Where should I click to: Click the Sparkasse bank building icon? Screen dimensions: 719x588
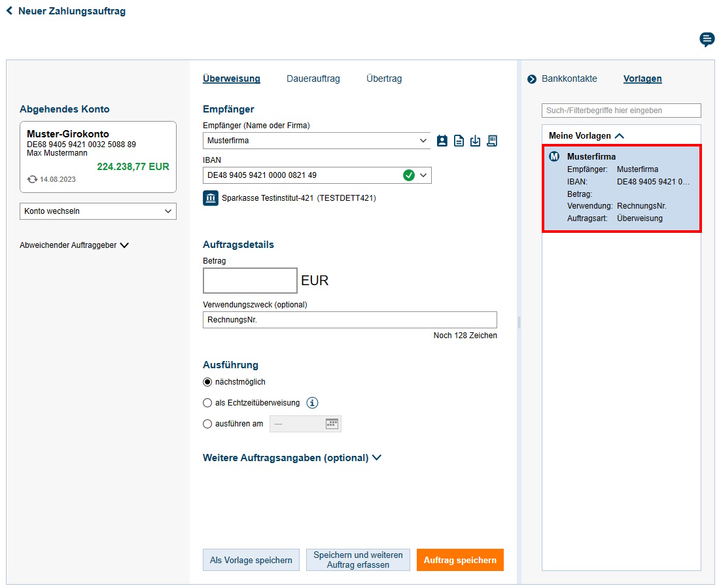point(211,198)
